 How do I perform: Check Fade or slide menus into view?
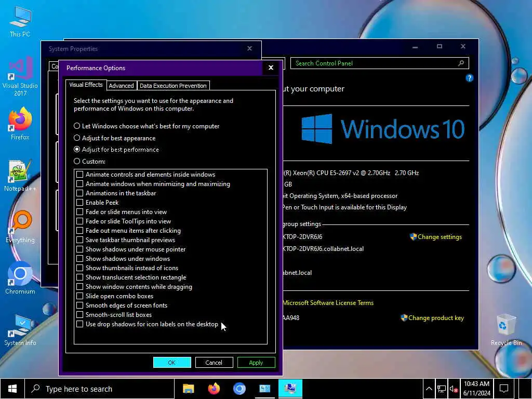(79, 212)
